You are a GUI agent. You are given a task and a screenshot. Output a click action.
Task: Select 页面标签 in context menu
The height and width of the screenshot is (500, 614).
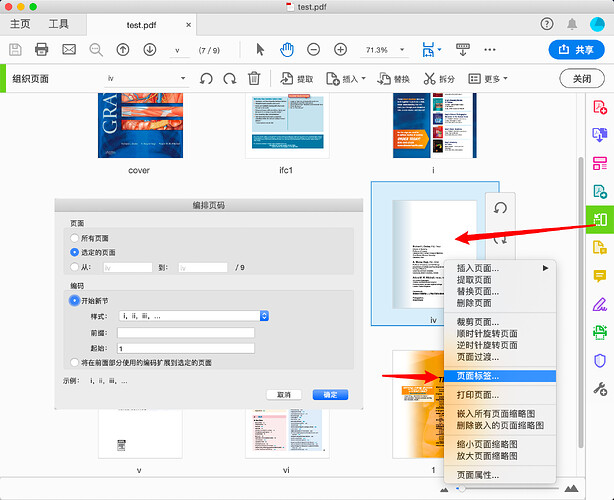click(500, 376)
